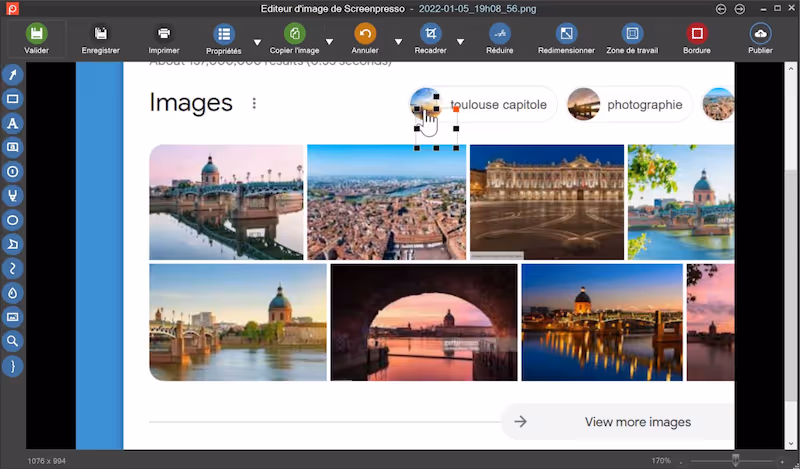800x469 pixels.
Task: Expand the Propriétés dropdown arrow
Action: [x=257, y=42]
